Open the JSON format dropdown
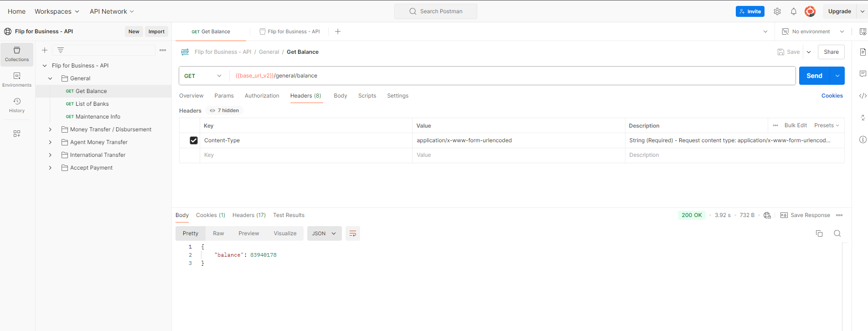Screen dimensions: 868x331 pyautogui.click(x=324, y=233)
